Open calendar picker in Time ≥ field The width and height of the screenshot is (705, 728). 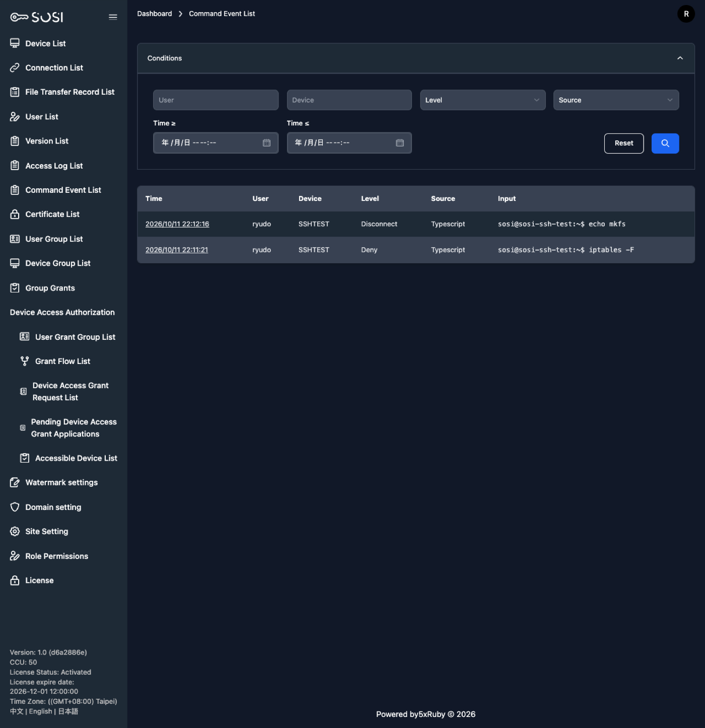coord(266,143)
